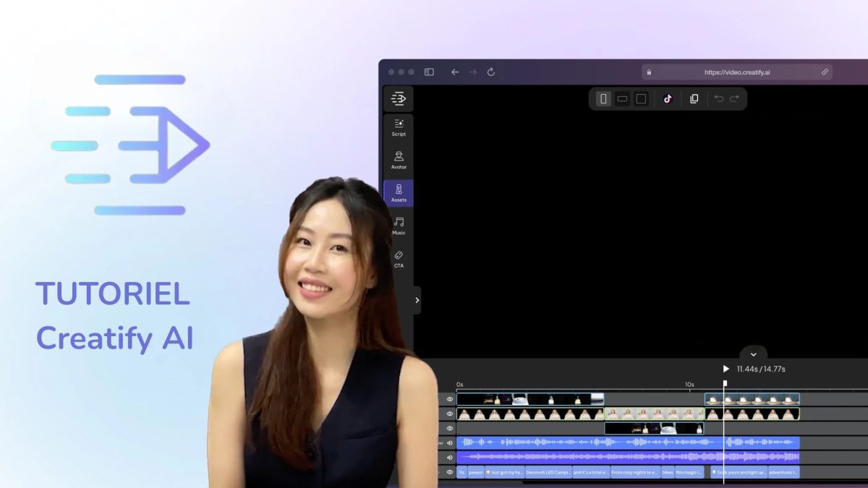Click the browser address bar showing video.creatify.ai
Screen dimensions: 868x488
tap(737, 72)
